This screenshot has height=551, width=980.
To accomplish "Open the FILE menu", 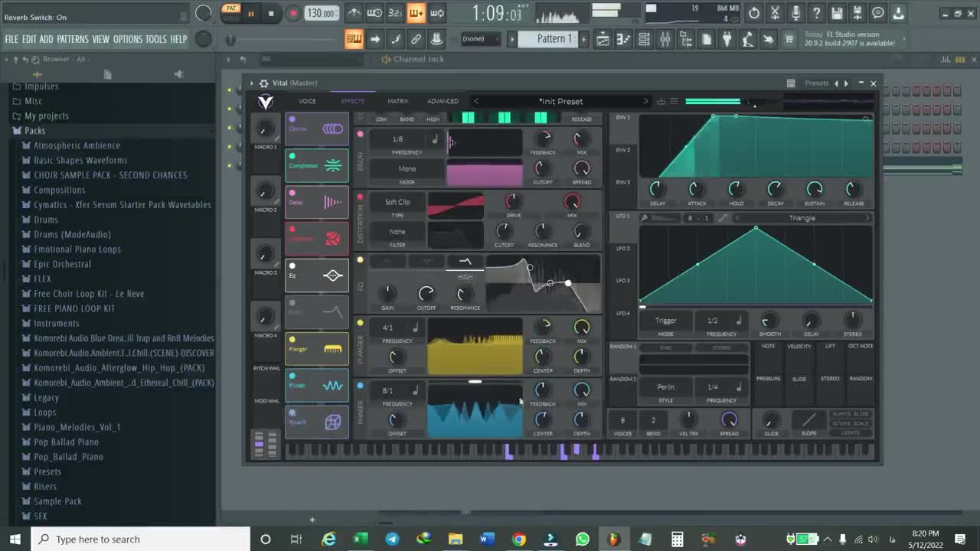I will (x=11, y=39).
